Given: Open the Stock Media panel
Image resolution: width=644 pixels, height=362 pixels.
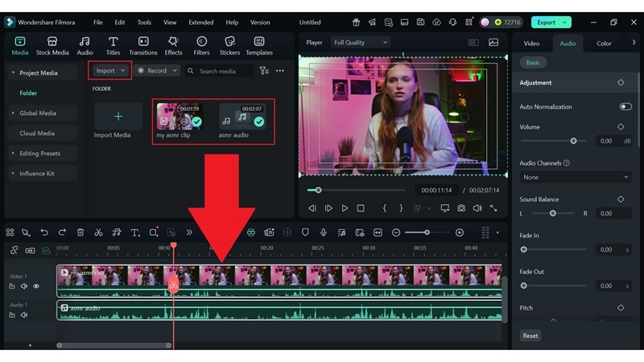Looking at the screenshot, I should (x=52, y=46).
